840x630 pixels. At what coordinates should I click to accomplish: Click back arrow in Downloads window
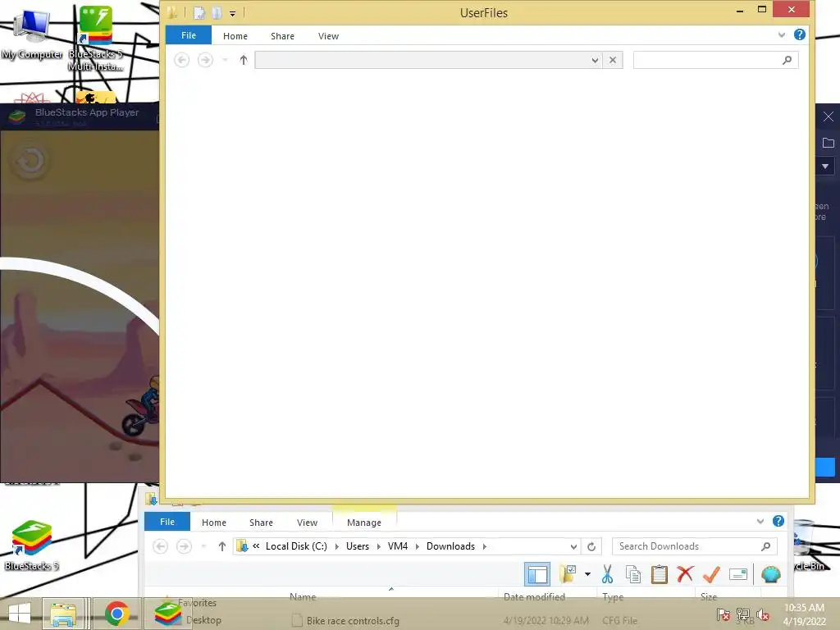pyautogui.click(x=160, y=546)
